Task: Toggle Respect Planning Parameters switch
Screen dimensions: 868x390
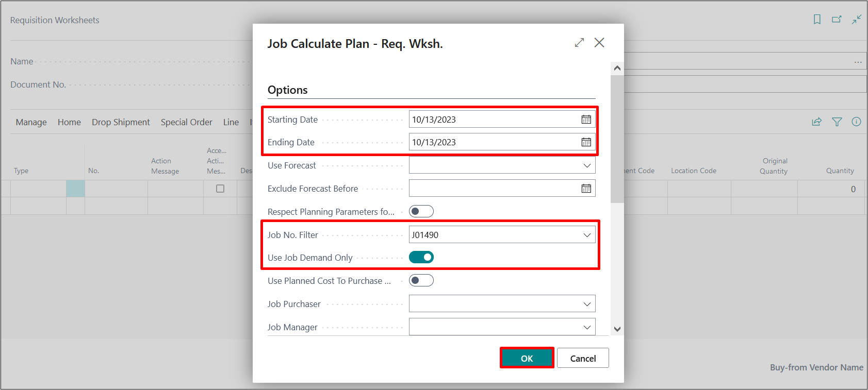Action: 421,211
